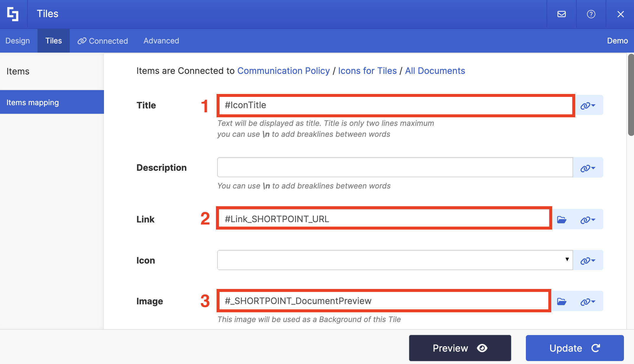Open the Communication Policy link
This screenshot has height=364, width=634.
click(283, 71)
